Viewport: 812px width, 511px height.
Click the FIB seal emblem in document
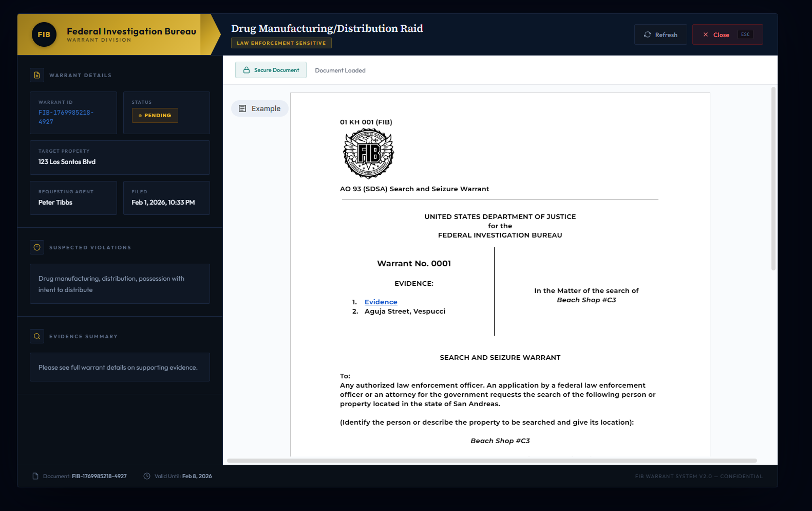pos(369,153)
